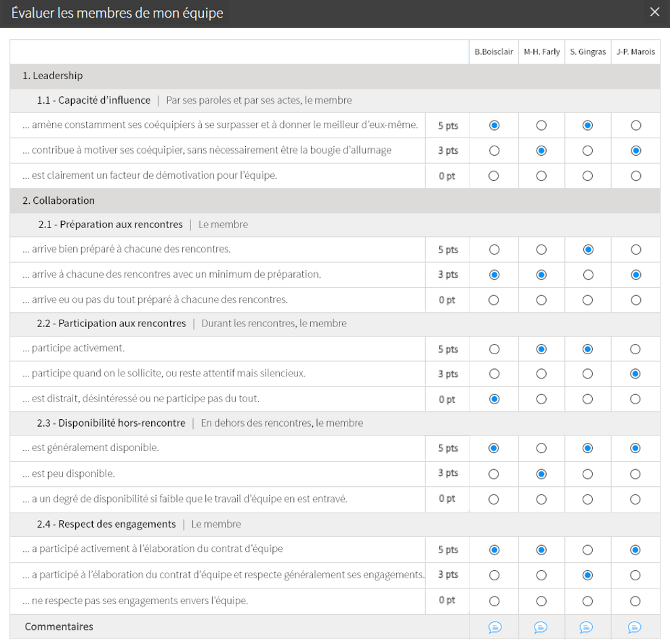Select 3 pts 'respecte généralement ses engagements' for B.Boisclair
This screenshot has width=670, height=644.
point(495,575)
